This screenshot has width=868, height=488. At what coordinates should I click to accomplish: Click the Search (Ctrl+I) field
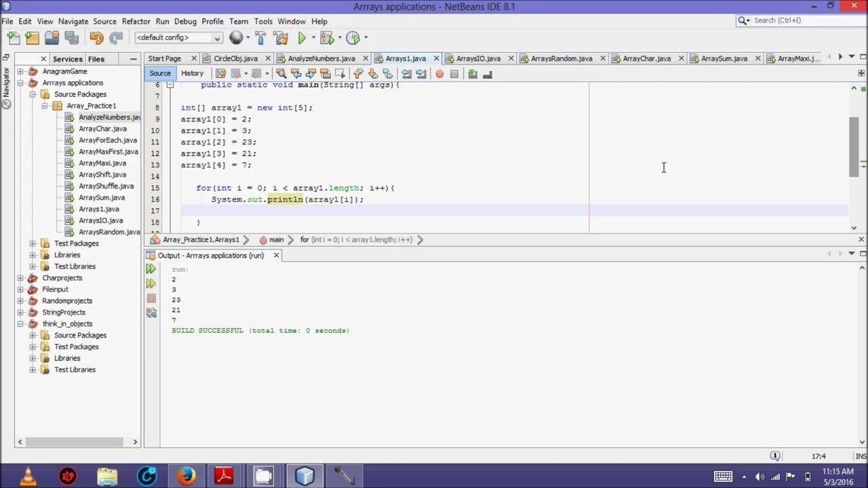tap(802, 20)
